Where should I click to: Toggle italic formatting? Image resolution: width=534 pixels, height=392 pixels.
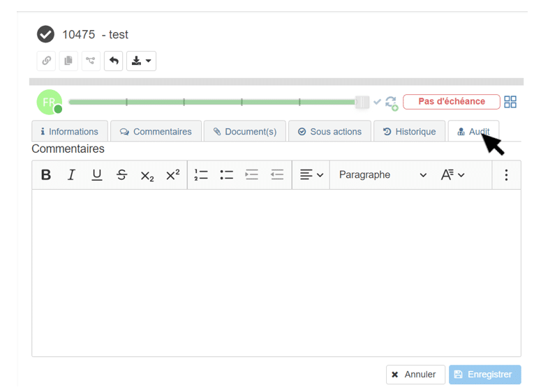(x=71, y=175)
